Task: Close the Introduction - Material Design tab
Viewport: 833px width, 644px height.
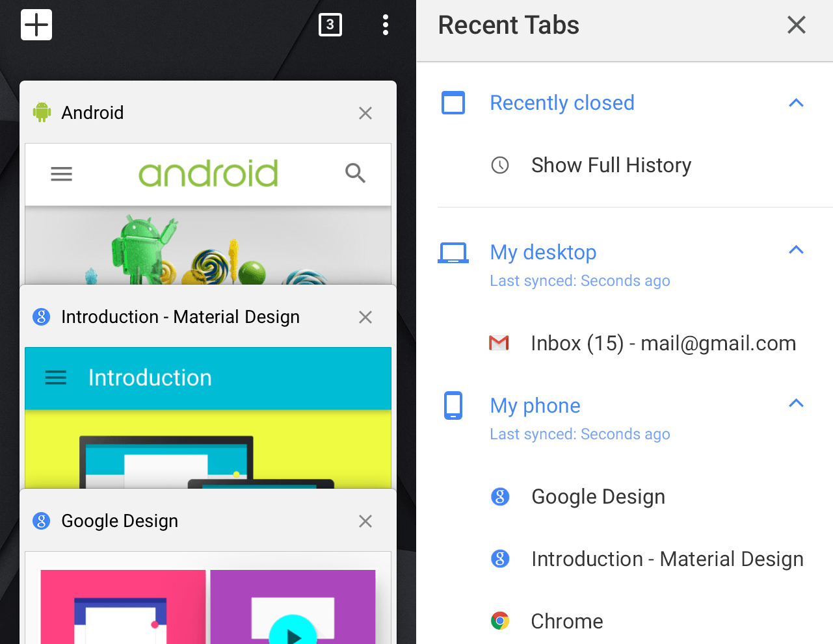Action: (x=365, y=317)
